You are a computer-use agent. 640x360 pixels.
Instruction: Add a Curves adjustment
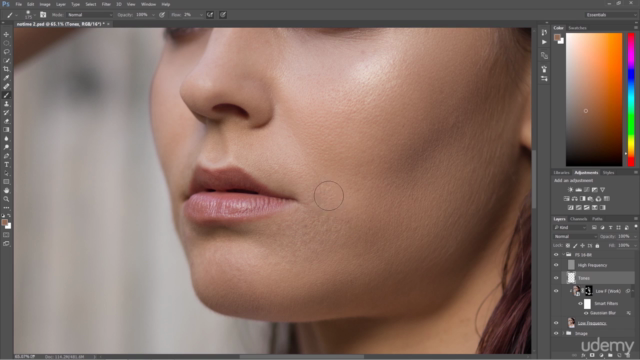(x=587, y=189)
